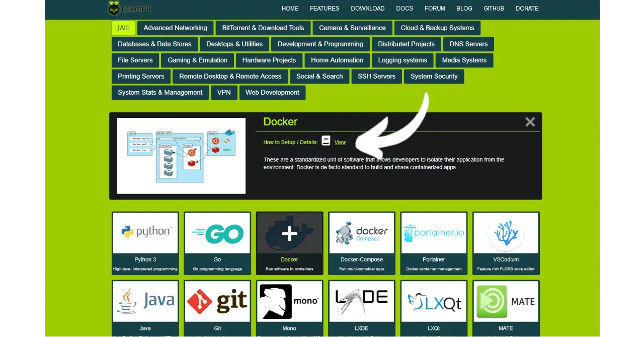Select the [All] category filter
Image resolution: width=644 pixels, height=337 pixels.
123,28
